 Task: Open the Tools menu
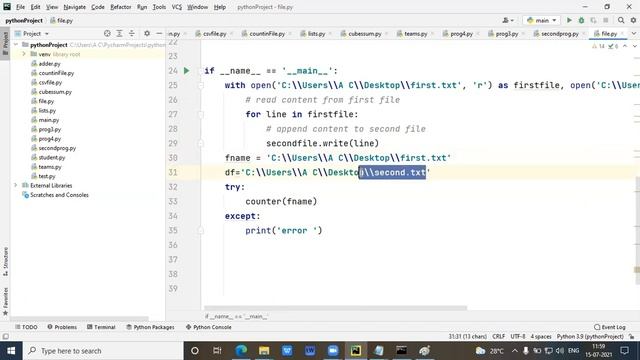(159, 7)
